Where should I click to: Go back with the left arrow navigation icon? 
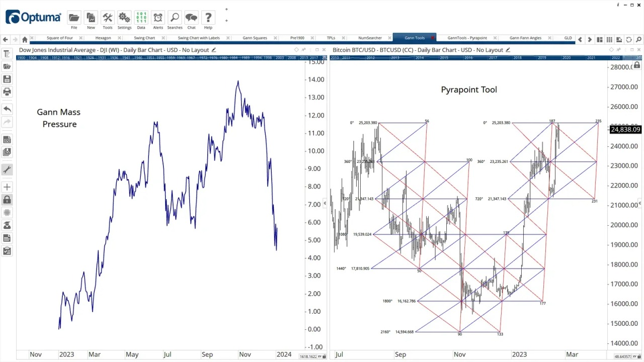6,39
